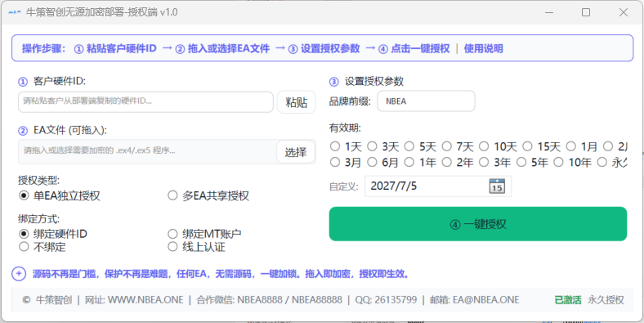Open the calendar date picker icon

[x=497, y=186]
